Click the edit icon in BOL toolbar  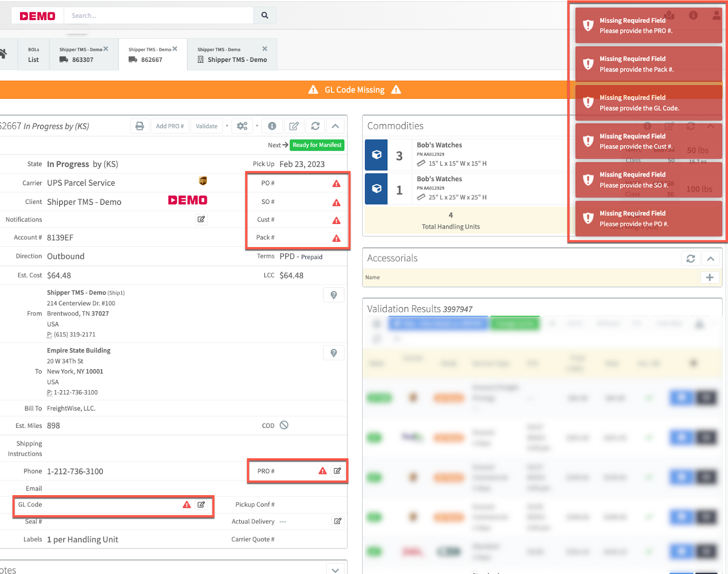[294, 126]
